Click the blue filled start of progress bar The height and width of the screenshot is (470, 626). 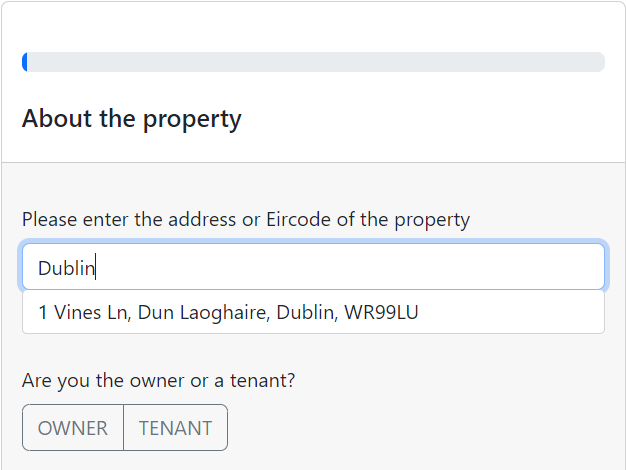(25, 62)
